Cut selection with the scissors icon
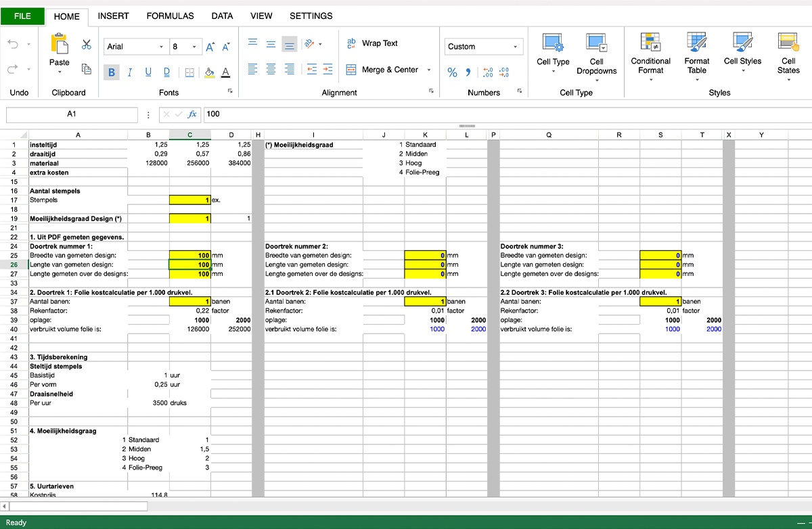 point(87,45)
